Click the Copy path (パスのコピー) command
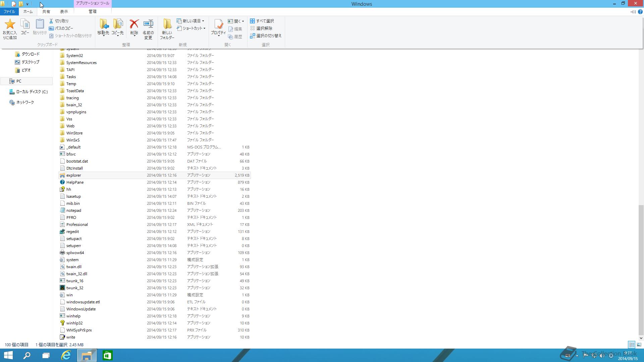 [x=61, y=28]
